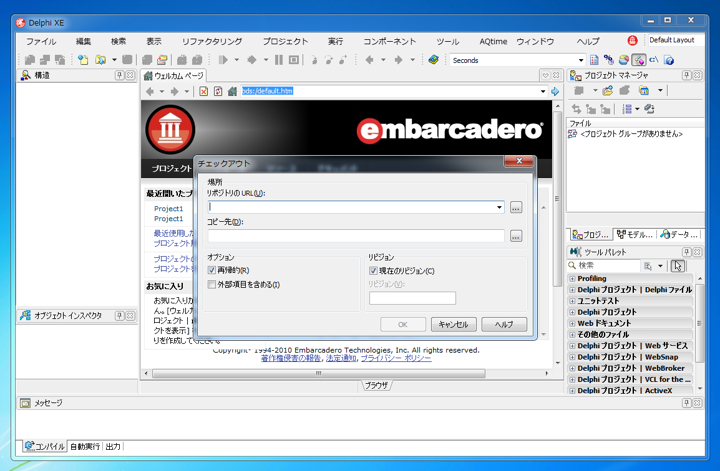Toggle the pin on プロジェクト マネージャ panel
This screenshot has height=471, width=720.
click(686, 75)
